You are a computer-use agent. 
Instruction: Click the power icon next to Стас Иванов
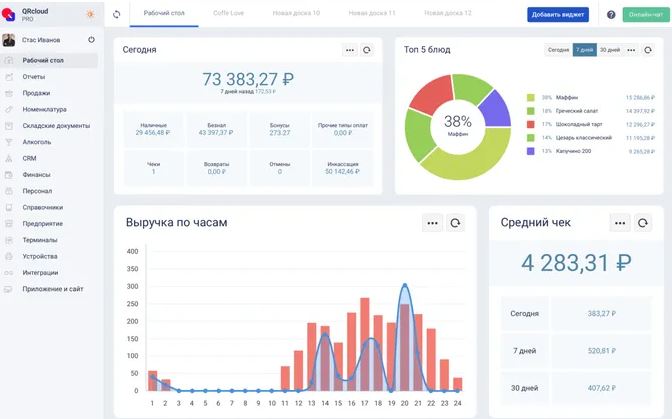coord(91,40)
